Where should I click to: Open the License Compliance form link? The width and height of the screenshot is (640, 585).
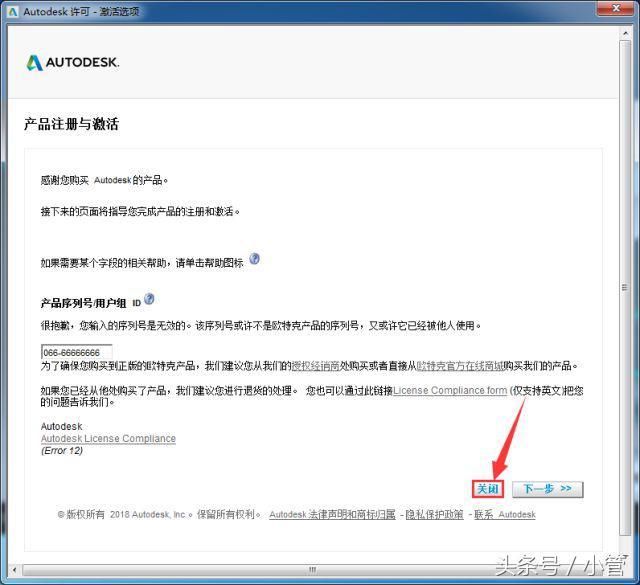tap(450, 390)
